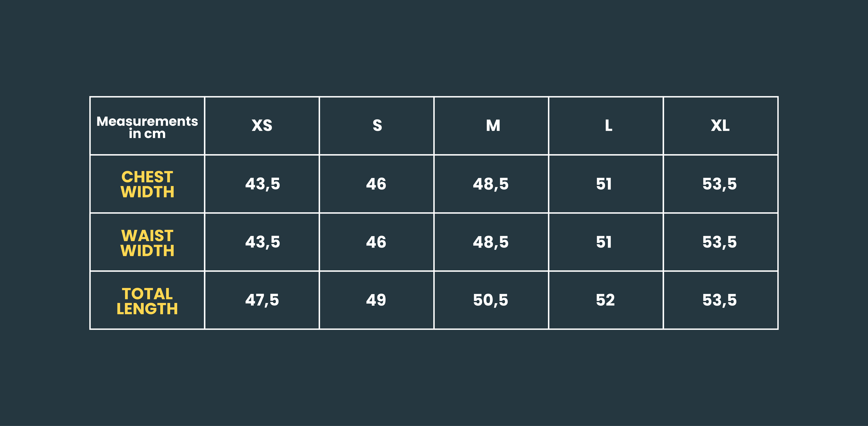Click chest width value for size XL
Screen dimensions: 868x426
click(719, 184)
